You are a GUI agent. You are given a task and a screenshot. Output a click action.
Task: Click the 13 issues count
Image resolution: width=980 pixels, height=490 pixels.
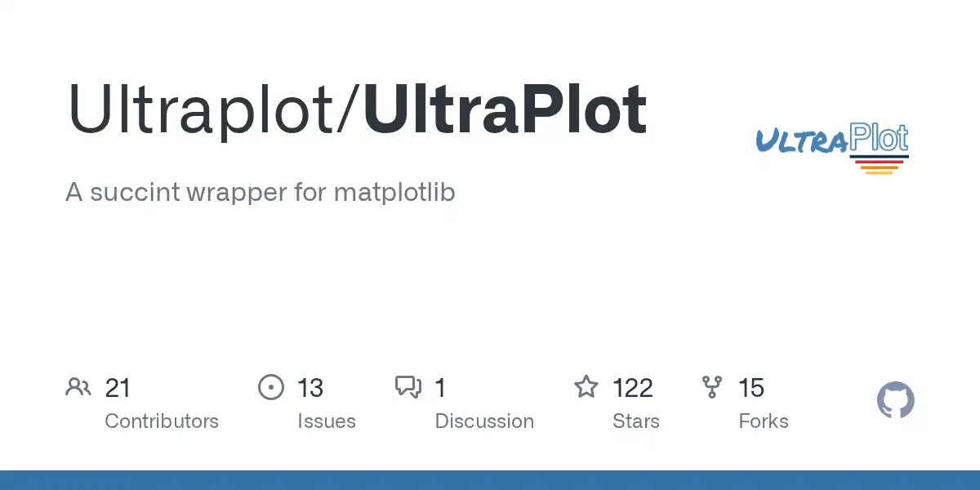tap(310, 388)
